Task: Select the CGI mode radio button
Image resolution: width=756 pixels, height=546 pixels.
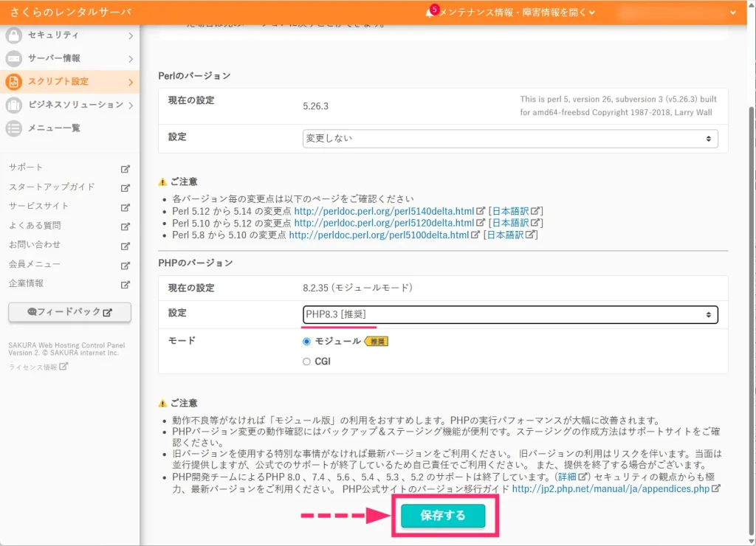Action: click(306, 362)
